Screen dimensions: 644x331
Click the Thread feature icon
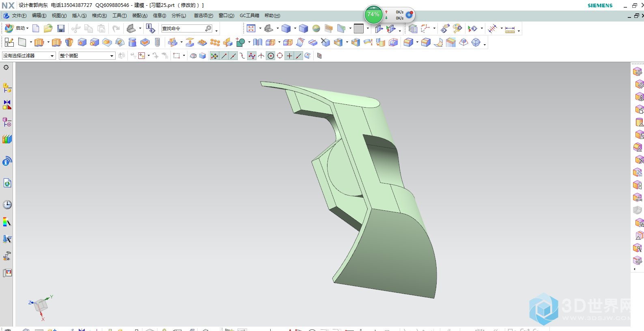point(157,42)
